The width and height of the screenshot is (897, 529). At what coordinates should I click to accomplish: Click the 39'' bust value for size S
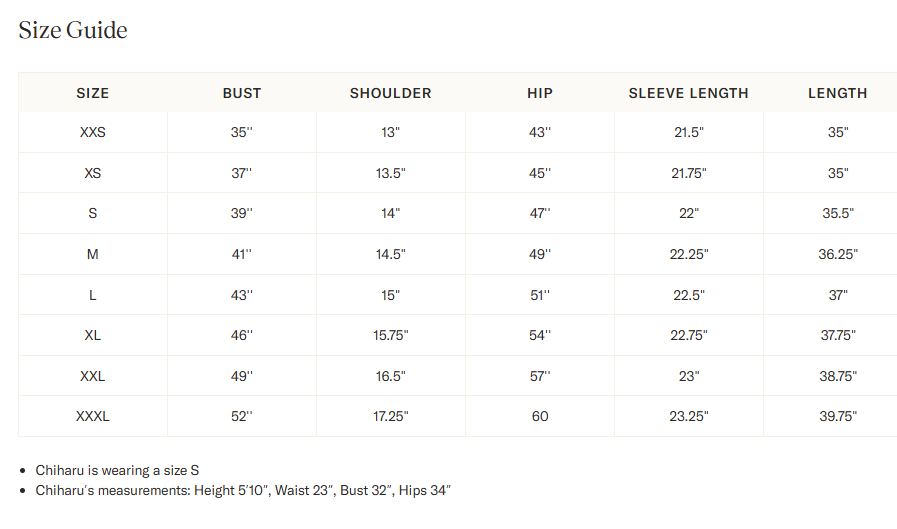pyautogui.click(x=242, y=213)
